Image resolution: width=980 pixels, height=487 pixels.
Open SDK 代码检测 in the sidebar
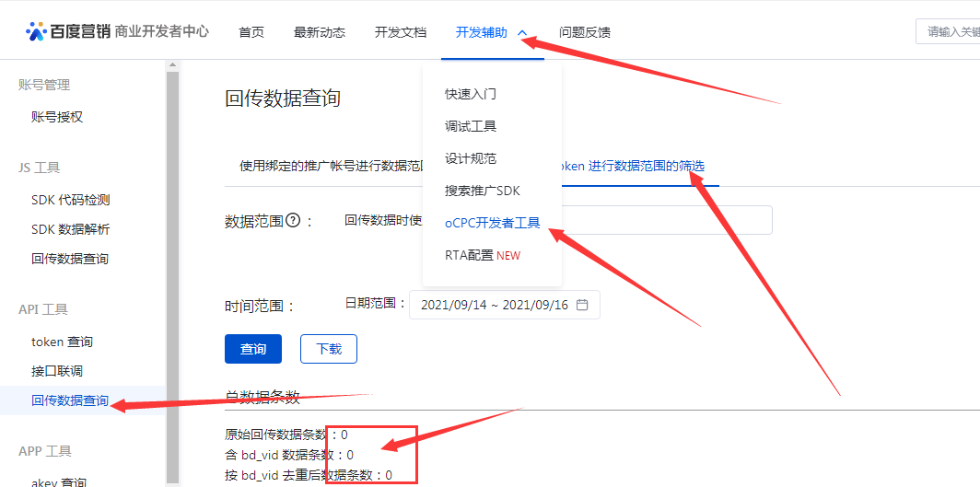(x=71, y=200)
